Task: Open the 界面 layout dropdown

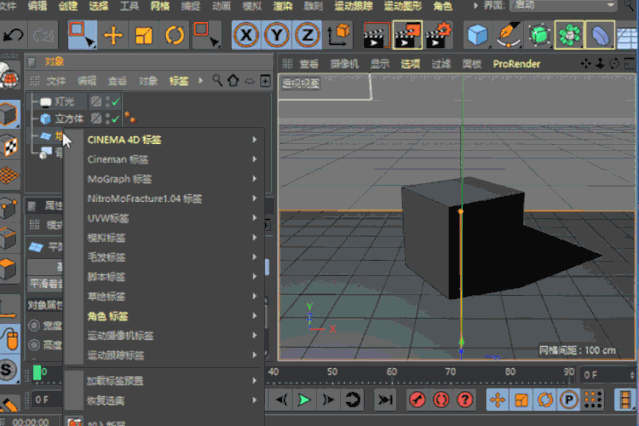Action: (x=564, y=5)
